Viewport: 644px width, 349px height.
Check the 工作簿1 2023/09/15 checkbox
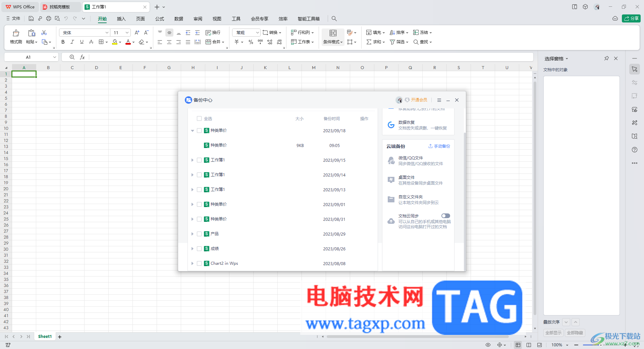point(199,160)
